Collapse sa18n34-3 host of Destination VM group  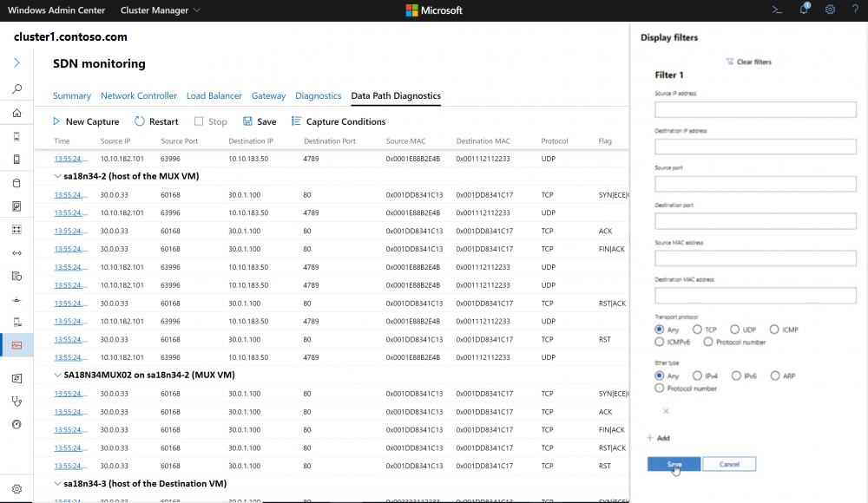coord(57,484)
